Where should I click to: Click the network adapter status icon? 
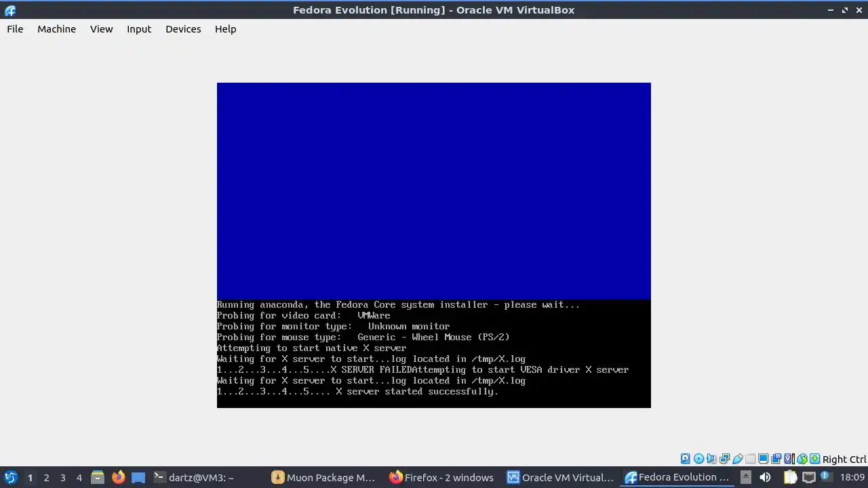coord(724,459)
